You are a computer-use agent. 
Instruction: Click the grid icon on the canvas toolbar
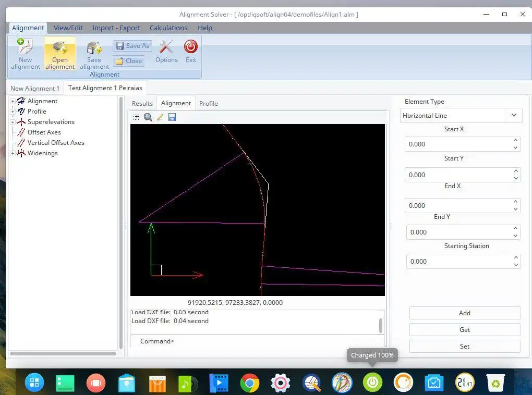136,117
